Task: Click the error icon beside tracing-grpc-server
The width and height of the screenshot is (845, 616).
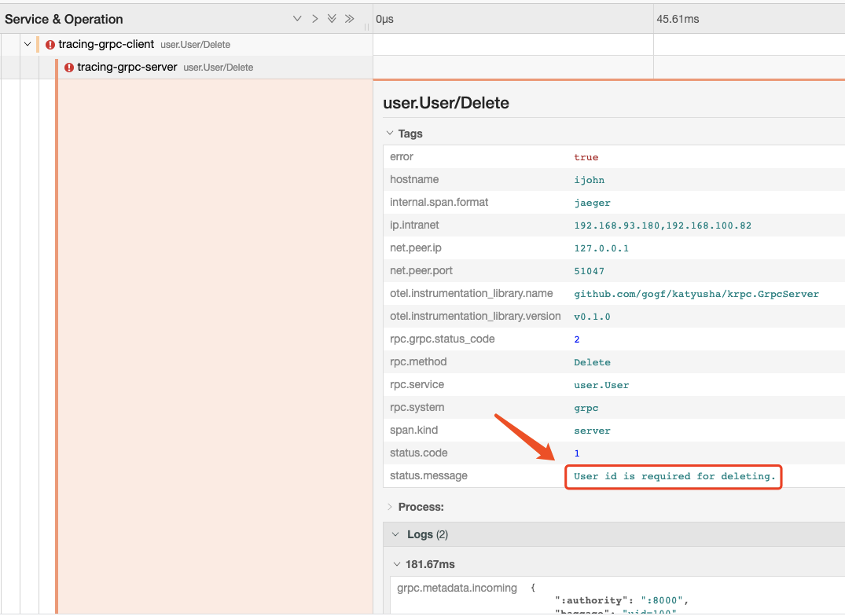Action: pos(69,68)
